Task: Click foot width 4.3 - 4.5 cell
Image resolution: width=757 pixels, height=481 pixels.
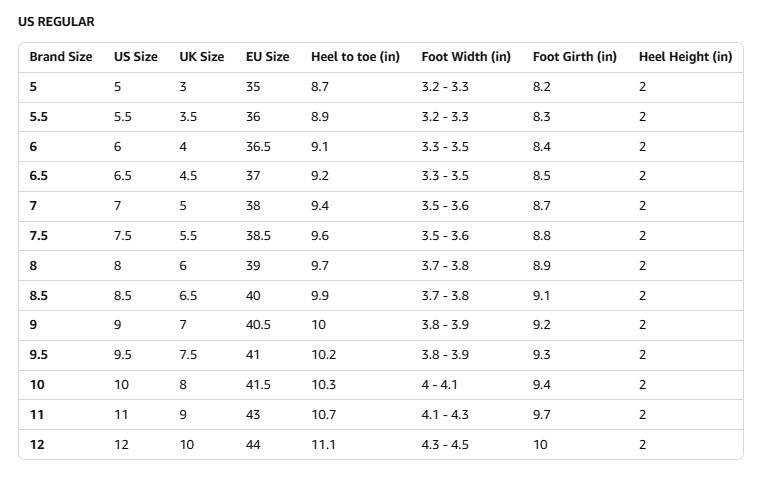Action: 445,445
